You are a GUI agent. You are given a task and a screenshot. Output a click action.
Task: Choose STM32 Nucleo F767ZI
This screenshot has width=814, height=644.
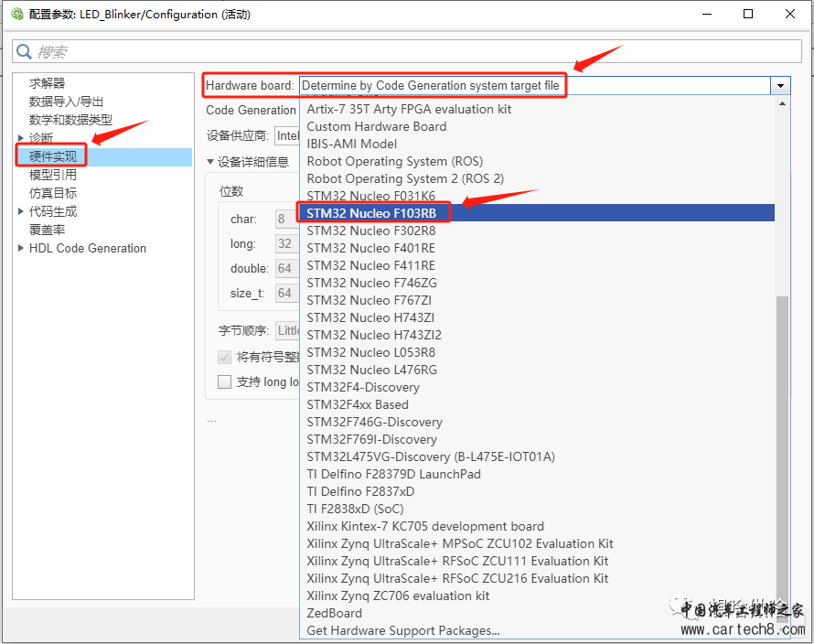click(x=537, y=300)
